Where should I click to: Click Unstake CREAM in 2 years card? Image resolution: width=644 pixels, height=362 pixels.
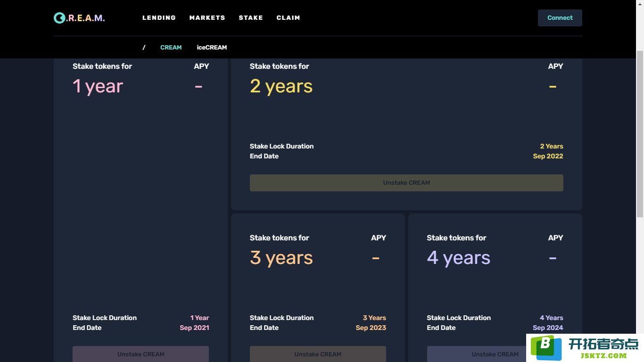click(406, 183)
